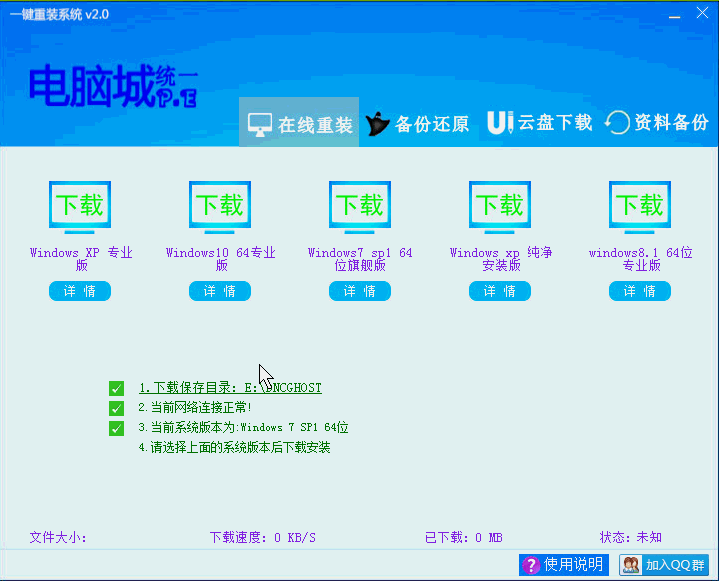Select the Windows7 sp1 64位旗舰版 label
This screenshot has width=719, height=581.
(360, 259)
